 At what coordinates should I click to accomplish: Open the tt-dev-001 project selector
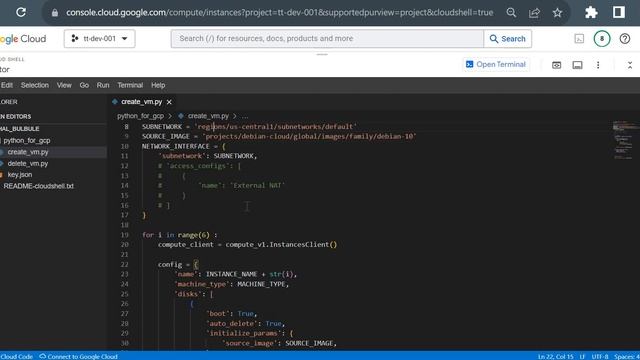pos(100,38)
